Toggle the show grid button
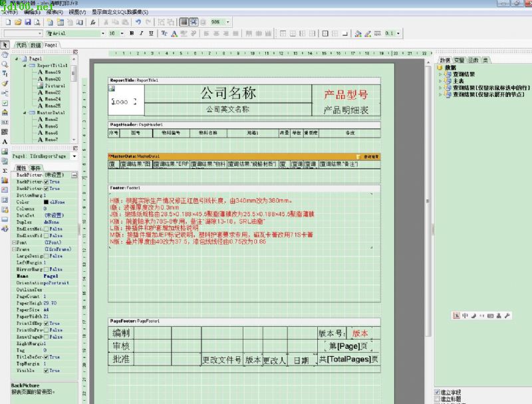532x404 pixels. 184,23
